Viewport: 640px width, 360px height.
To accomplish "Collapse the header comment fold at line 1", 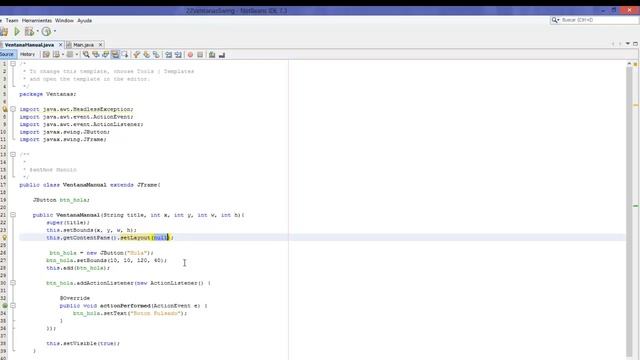I will coord(13,64).
